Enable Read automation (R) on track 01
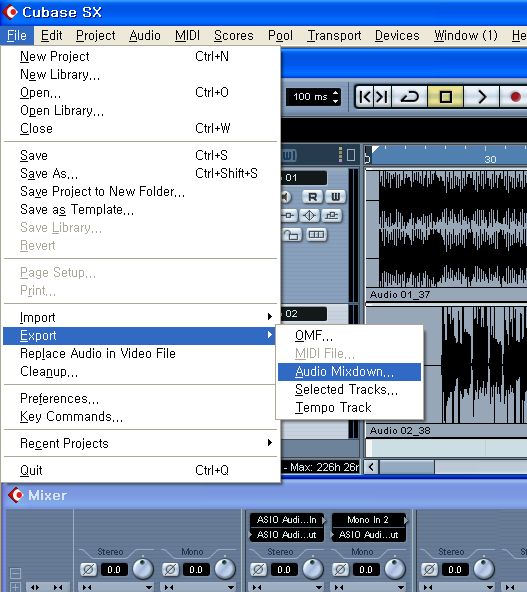 312,197
